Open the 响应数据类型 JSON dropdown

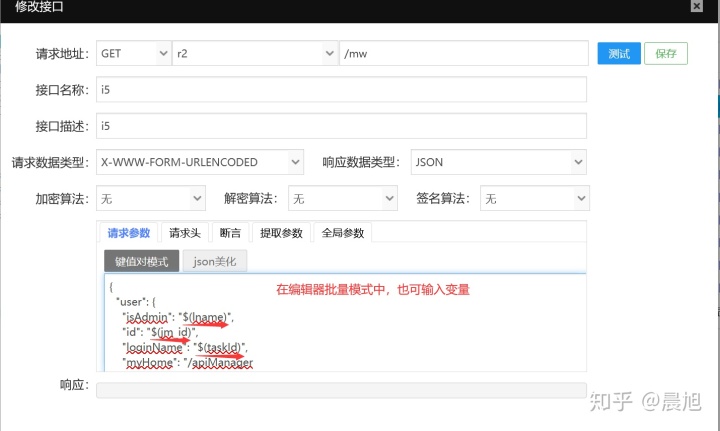tap(499, 162)
